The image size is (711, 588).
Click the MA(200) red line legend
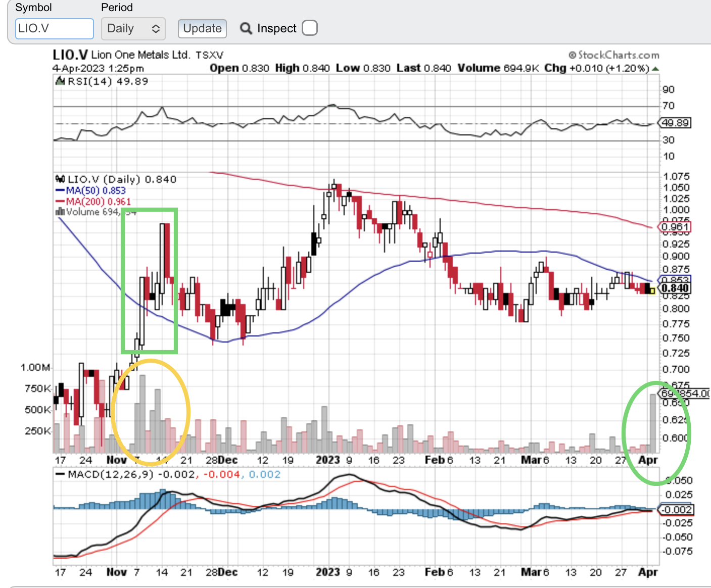click(93, 202)
